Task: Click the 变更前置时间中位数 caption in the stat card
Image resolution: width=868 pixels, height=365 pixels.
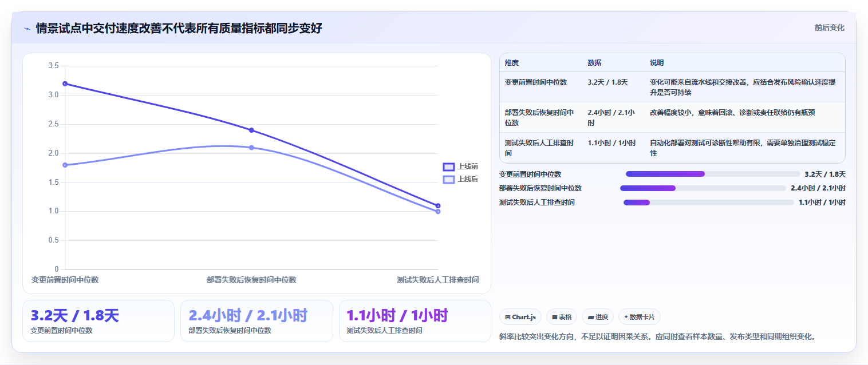Action: (x=61, y=331)
